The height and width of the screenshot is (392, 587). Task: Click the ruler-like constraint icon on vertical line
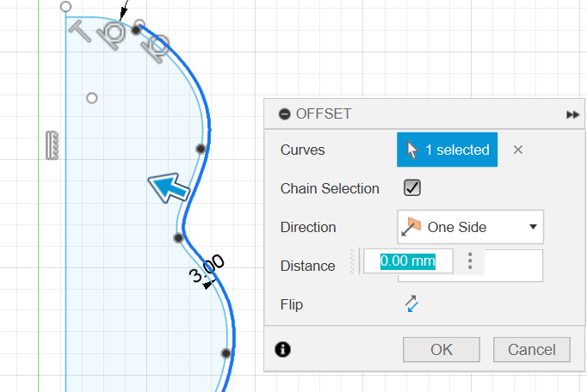[53, 144]
